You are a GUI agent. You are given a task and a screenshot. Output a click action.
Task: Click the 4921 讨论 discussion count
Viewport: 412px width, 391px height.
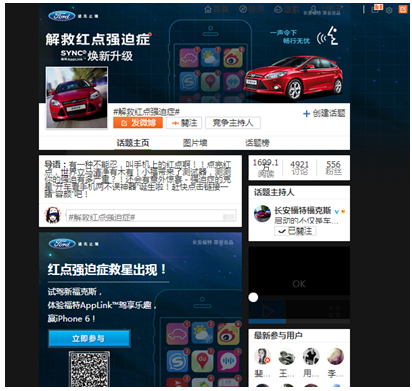[299, 168]
